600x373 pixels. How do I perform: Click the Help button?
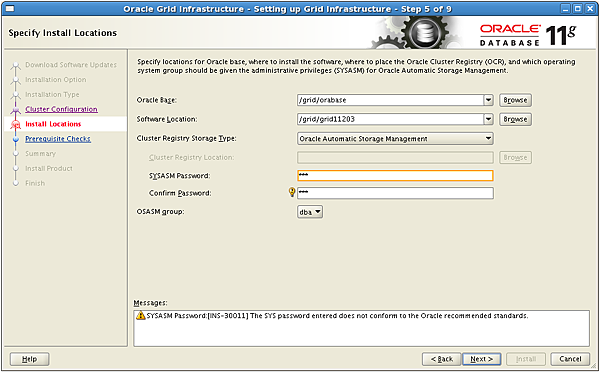[x=29, y=359]
